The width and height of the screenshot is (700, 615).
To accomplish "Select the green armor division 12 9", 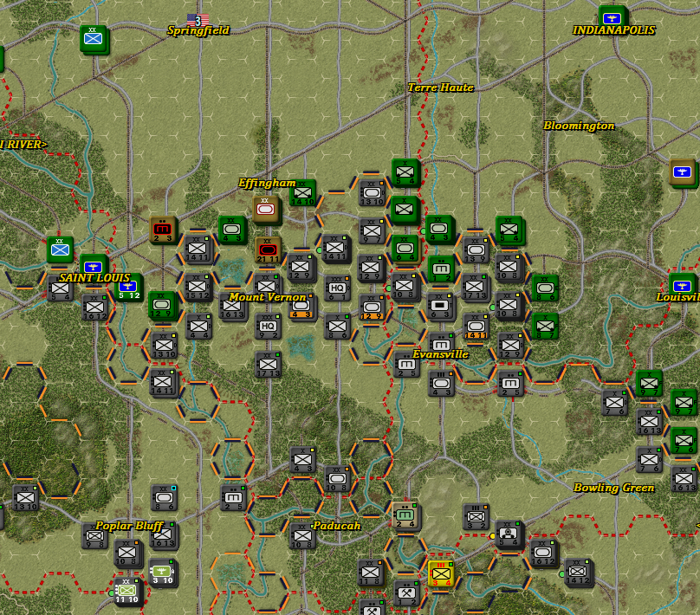I will point(161,305).
